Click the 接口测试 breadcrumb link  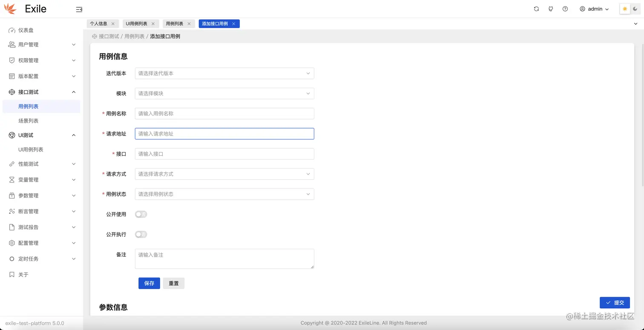109,37
